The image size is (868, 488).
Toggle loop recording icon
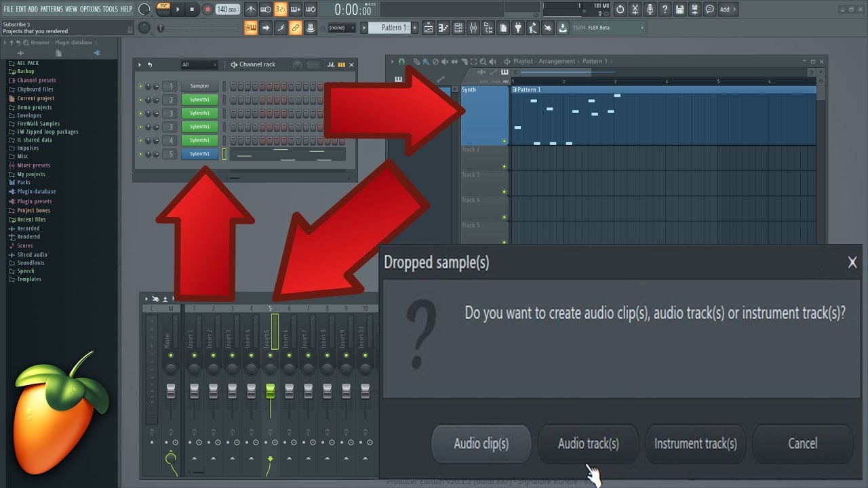click(x=310, y=9)
